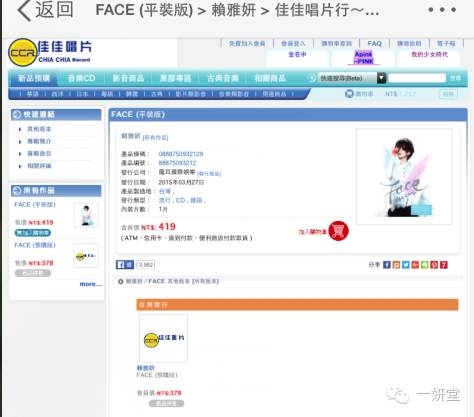Select the 相關商品 navigation tab
Image resolution: width=474 pixels, height=417 pixels.
270,78
